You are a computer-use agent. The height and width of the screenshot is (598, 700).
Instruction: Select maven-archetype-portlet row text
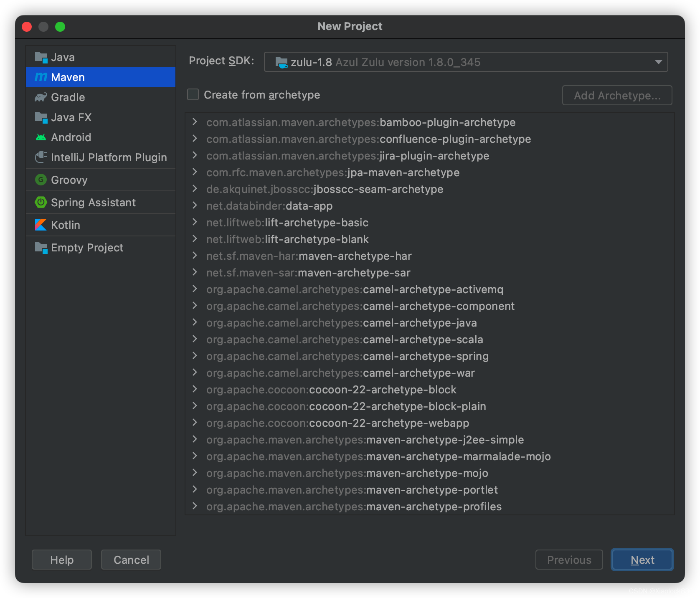coord(352,490)
